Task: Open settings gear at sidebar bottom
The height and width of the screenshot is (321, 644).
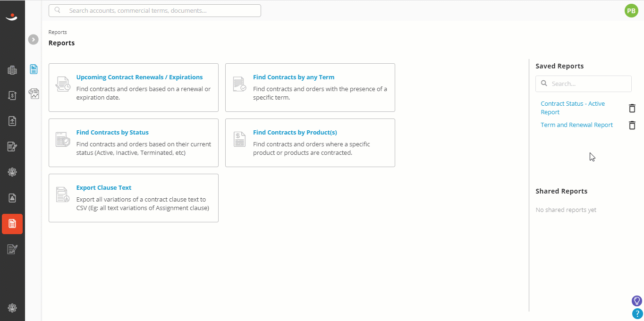Action: click(12, 308)
